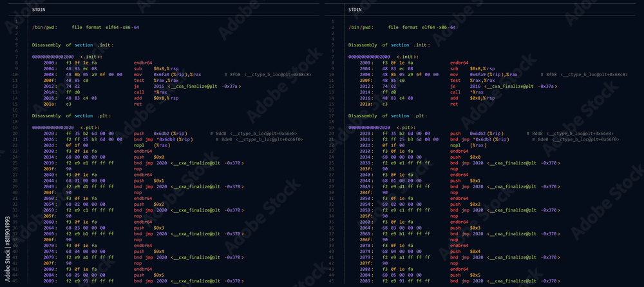644x287 pixels.
Task: Click 'mov 0x6fa9(%rip),%rax' in left pane
Action: click(167, 74)
